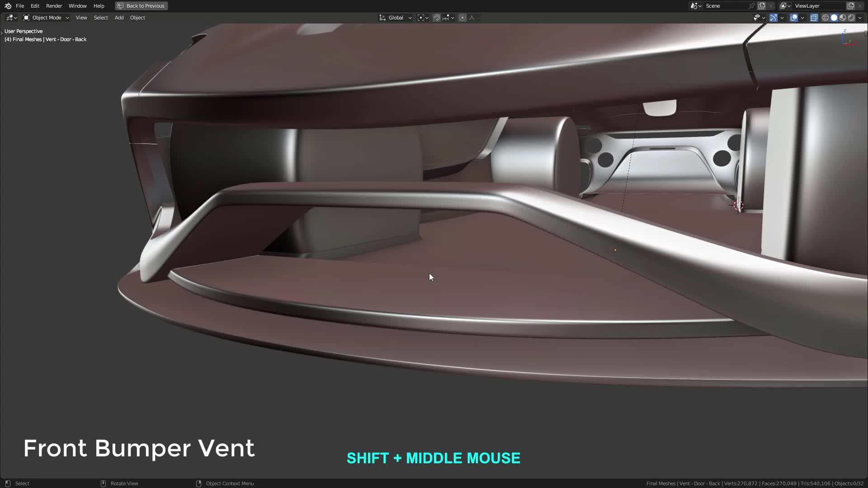This screenshot has width=868, height=488.
Task: Open the scene browse icon dropdown
Action: tap(696, 6)
